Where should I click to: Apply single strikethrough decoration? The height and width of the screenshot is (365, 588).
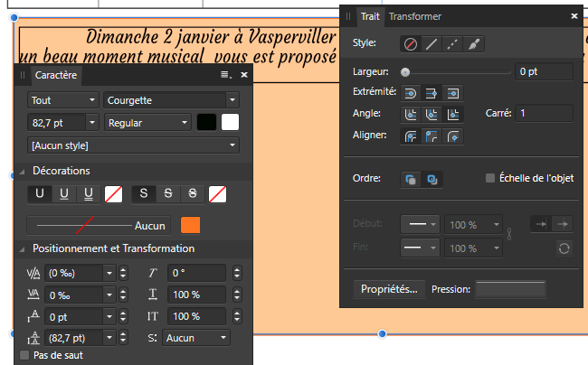tap(168, 194)
